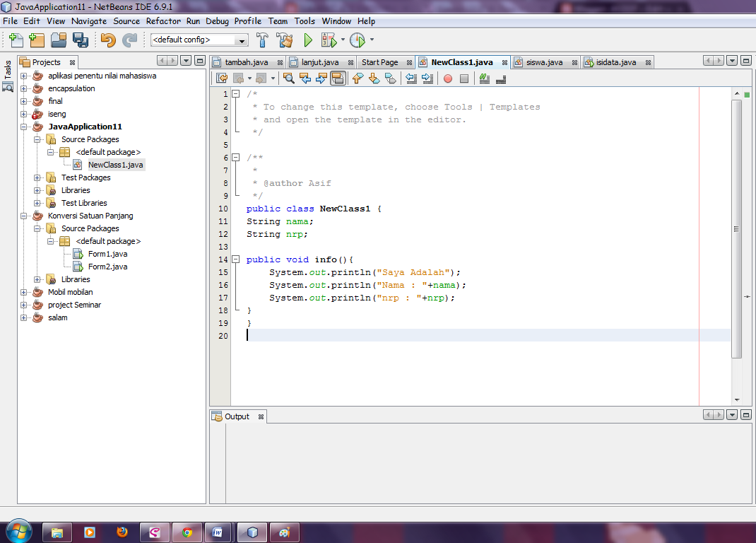Viewport: 756px width, 543px height.
Task: Start macro recording with the red record icon
Action: [448, 78]
